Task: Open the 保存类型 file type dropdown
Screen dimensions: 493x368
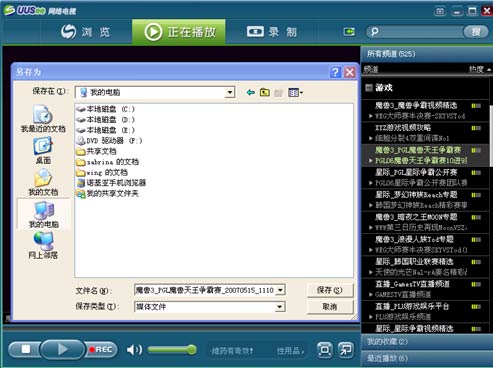Action: [x=280, y=307]
